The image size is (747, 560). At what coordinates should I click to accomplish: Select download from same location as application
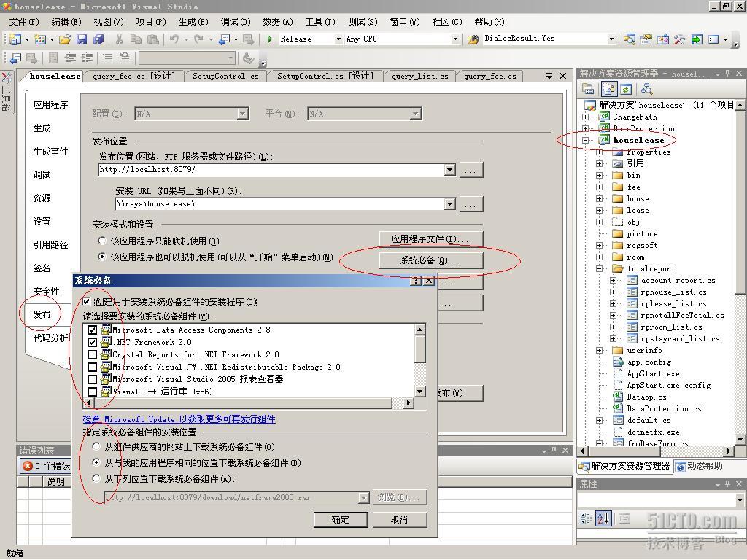tap(96, 462)
